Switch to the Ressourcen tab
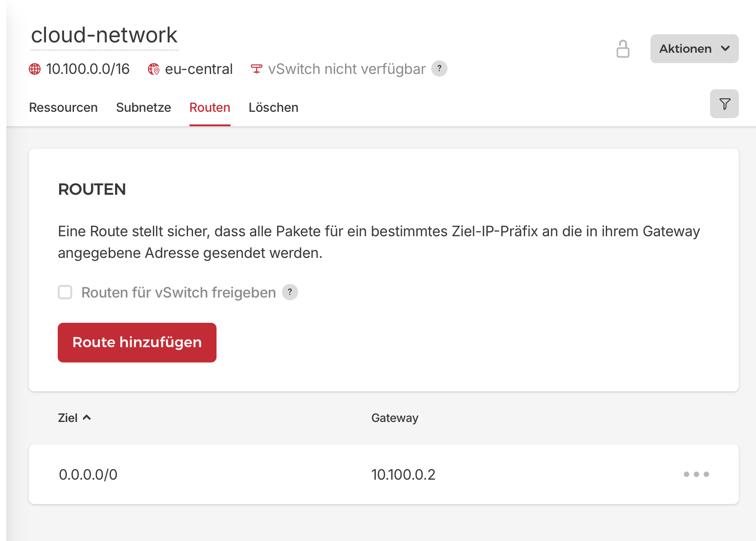The height and width of the screenshot is (541, 756). pos(63,107)
